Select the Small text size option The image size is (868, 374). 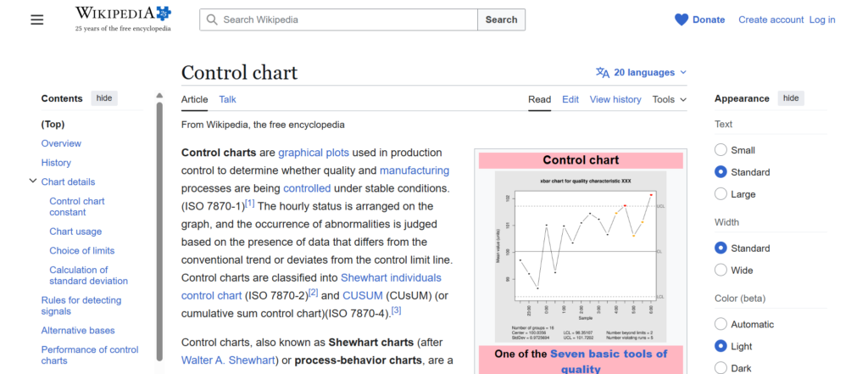click(721, 150)
